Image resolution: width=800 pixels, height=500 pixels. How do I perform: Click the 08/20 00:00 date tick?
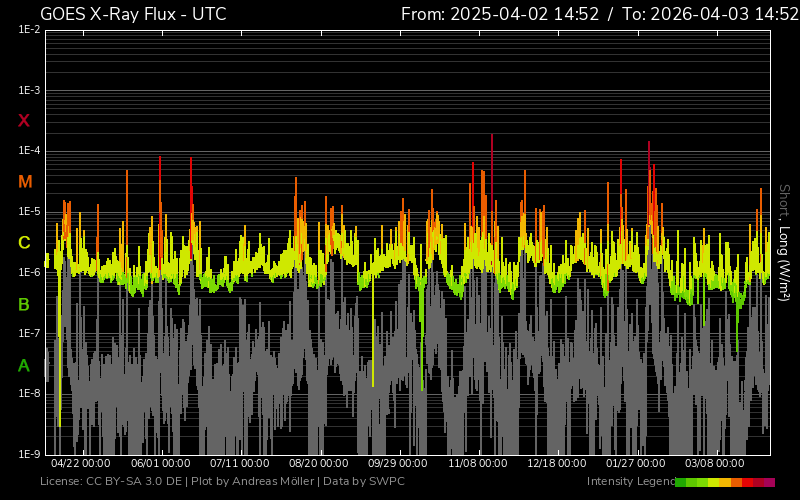[x=319, y=464]
